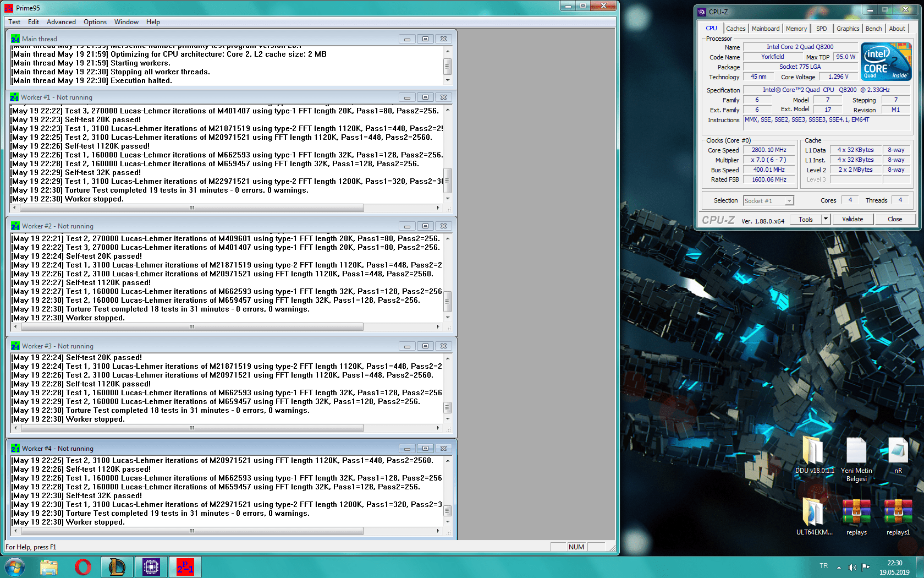Minimize the Worker #1 child window
The image size is (924, 578).
tap(407, 97)
